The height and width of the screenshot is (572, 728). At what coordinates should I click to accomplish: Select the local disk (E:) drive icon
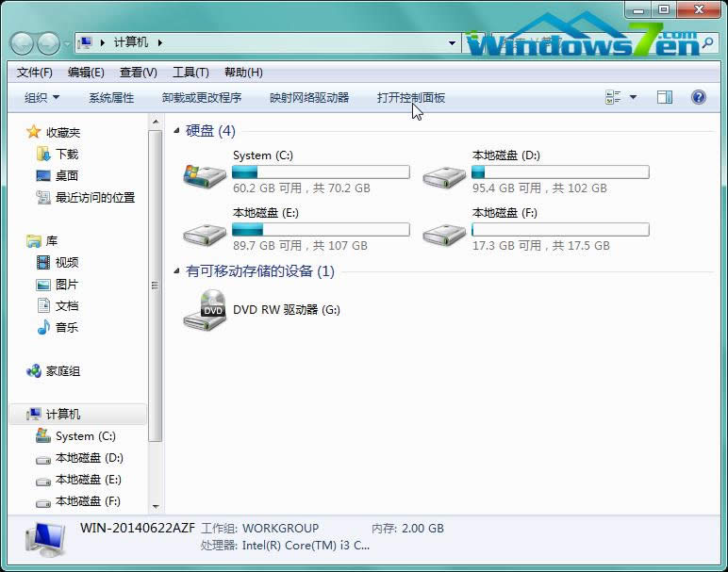click(x=205, y=235)
